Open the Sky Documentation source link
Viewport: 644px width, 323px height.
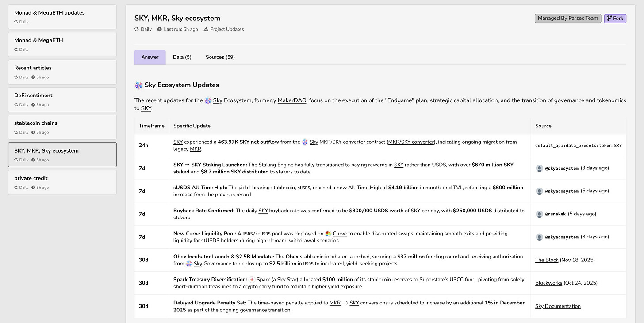point(558,306)
